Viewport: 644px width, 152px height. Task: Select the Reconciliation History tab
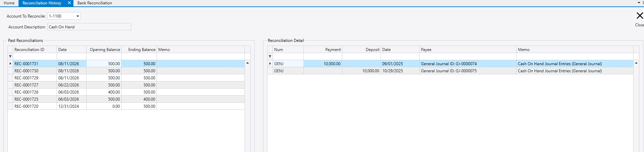[42, 3]
